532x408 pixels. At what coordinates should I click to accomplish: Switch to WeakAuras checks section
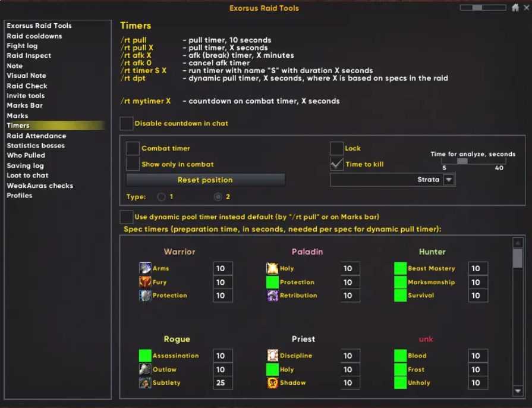tap(39, 186)
